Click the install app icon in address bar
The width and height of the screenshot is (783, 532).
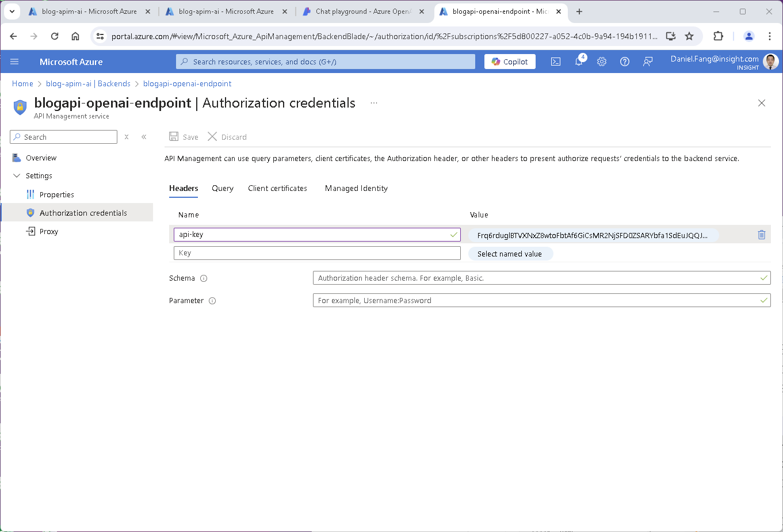[x=671, y=36]
